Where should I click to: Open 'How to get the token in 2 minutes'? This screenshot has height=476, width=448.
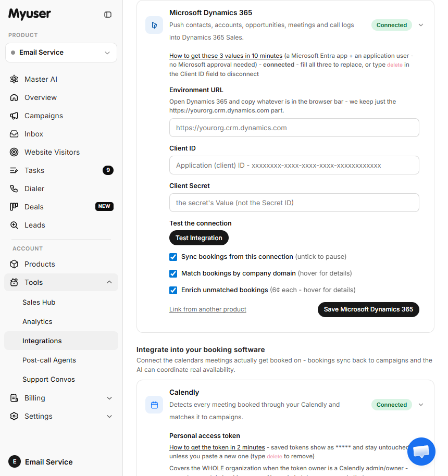click(x=217, y=447)
